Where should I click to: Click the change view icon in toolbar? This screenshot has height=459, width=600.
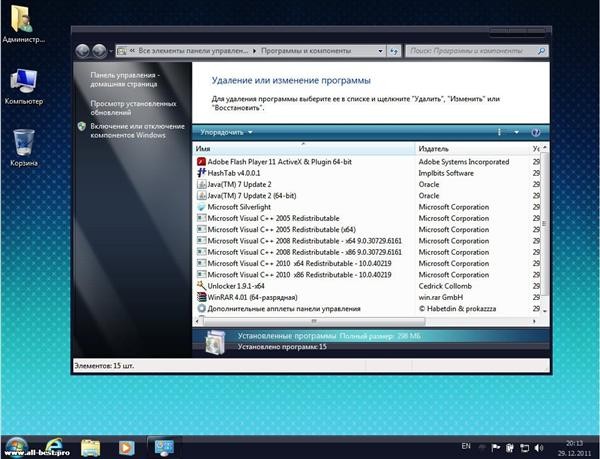coord(499,132)
